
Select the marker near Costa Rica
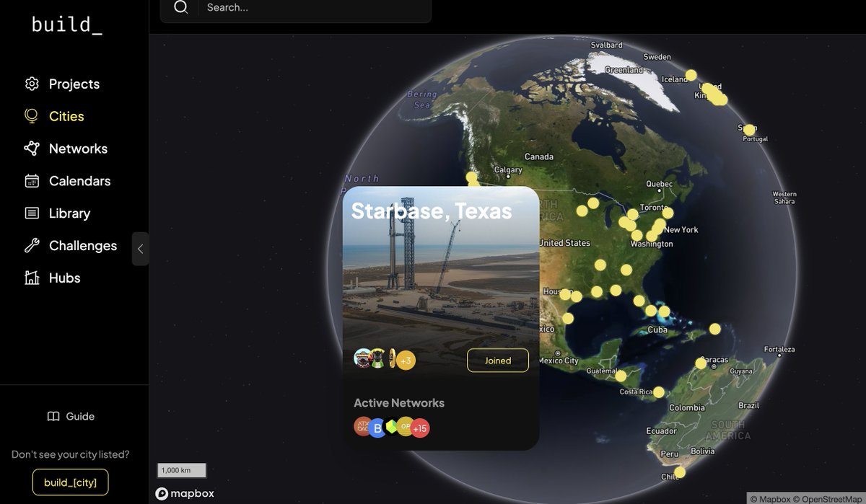659,392
